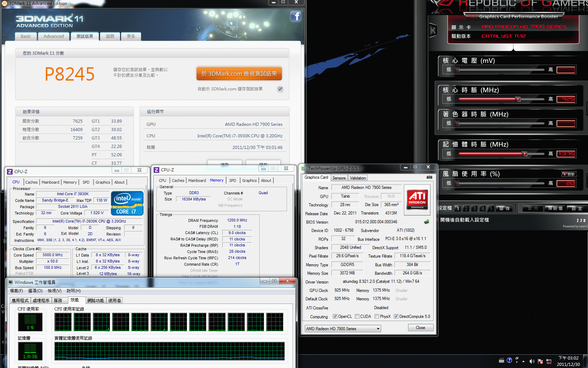Open the AMD Radeon HD 7900 Series dropdown
The height and width of the screenshot is (368, 588).
tap(343, 329)
